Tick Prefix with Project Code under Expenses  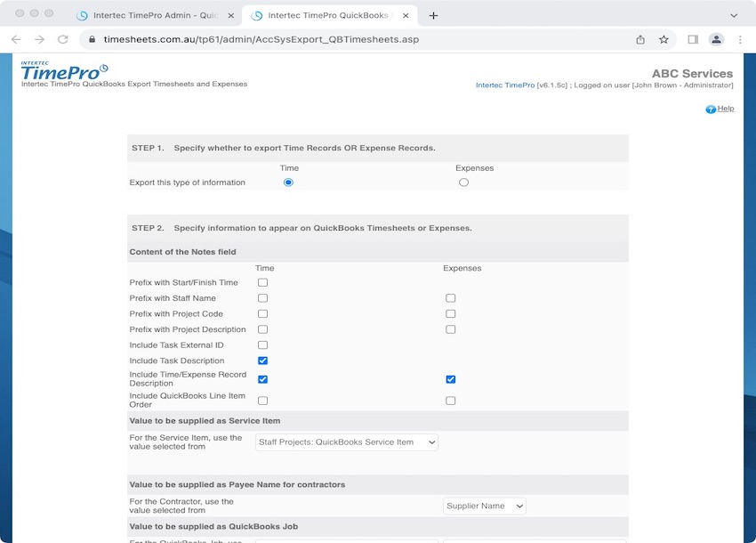coord(450,313)
